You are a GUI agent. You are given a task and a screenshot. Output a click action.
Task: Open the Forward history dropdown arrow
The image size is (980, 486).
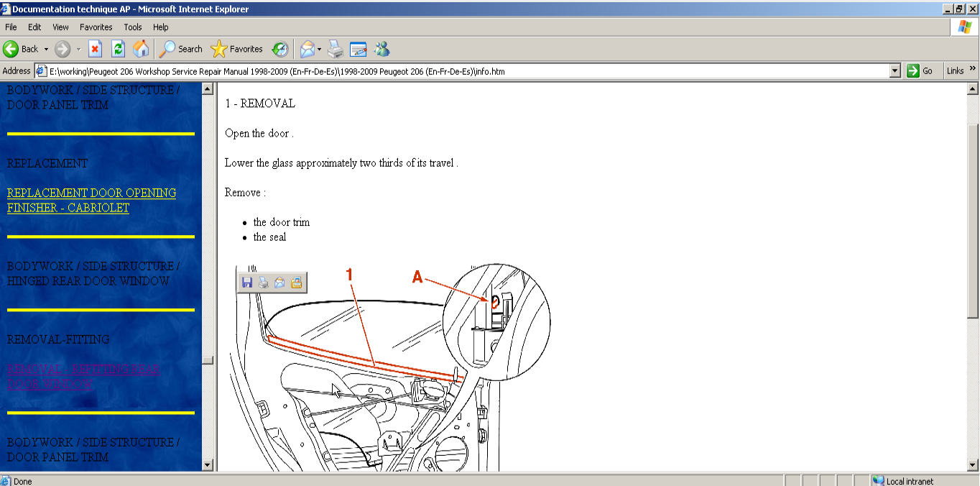pos(78,49)
